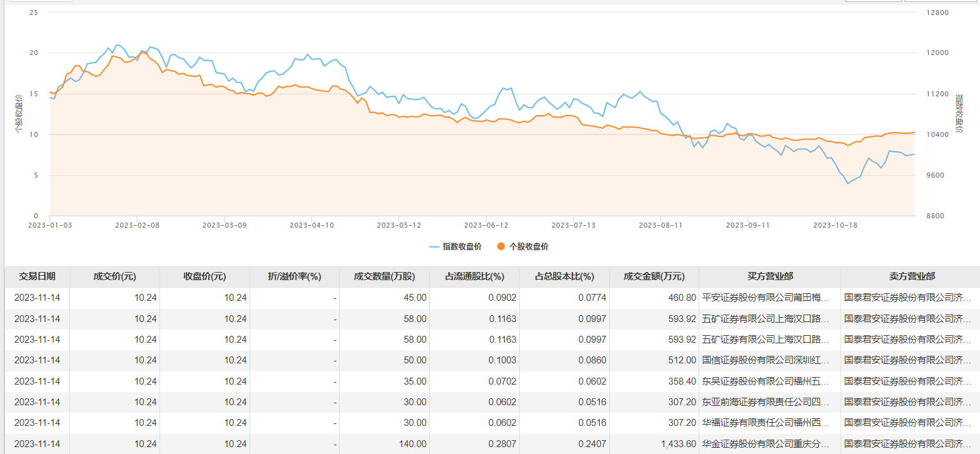The width and height of the screenshot is (980, 454).
Task: Click the 460.80 transaction amount cell
Action: pos(655,298)
